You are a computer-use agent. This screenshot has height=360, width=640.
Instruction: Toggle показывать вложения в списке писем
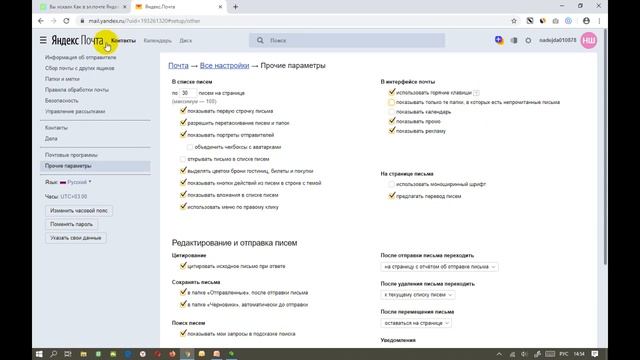pos(183,195)
